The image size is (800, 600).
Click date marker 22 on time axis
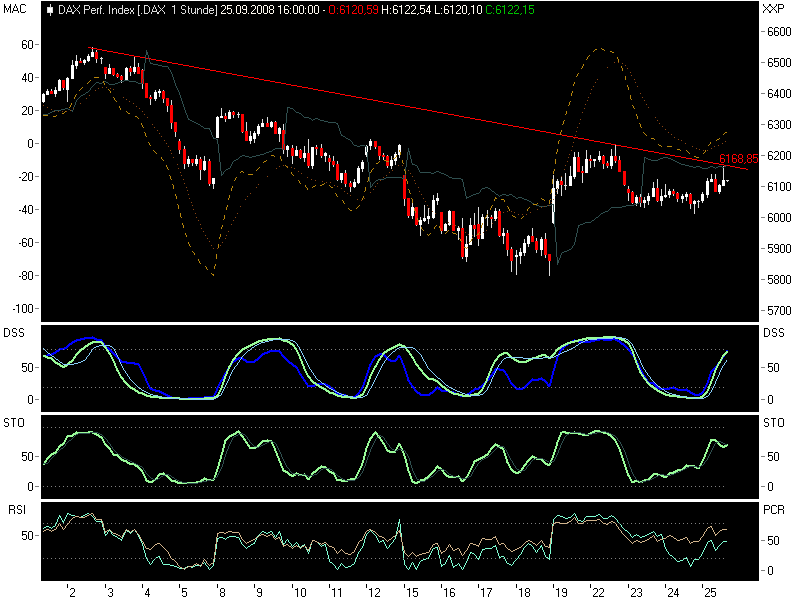[x=598, y=592]
